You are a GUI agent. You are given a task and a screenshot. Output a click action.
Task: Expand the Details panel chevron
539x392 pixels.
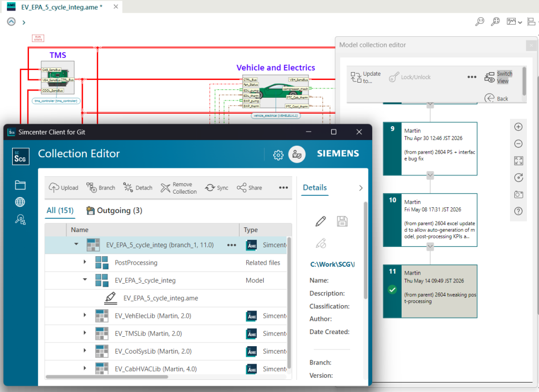[361, 188]
